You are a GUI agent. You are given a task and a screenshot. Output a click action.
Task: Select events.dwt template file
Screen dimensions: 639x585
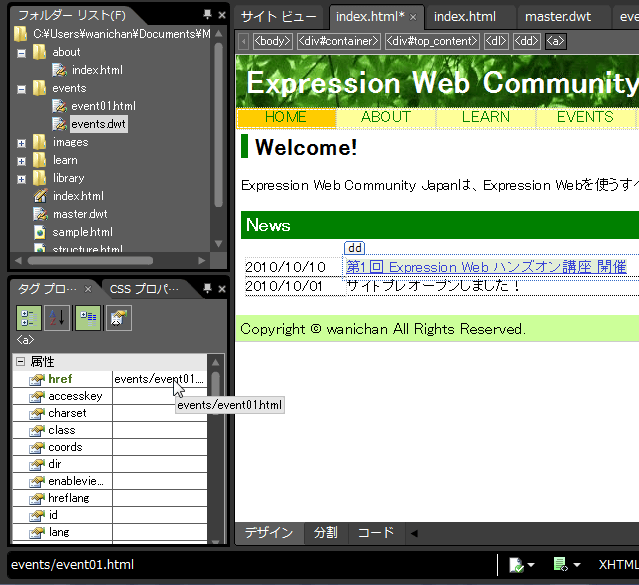coord(98,124)
